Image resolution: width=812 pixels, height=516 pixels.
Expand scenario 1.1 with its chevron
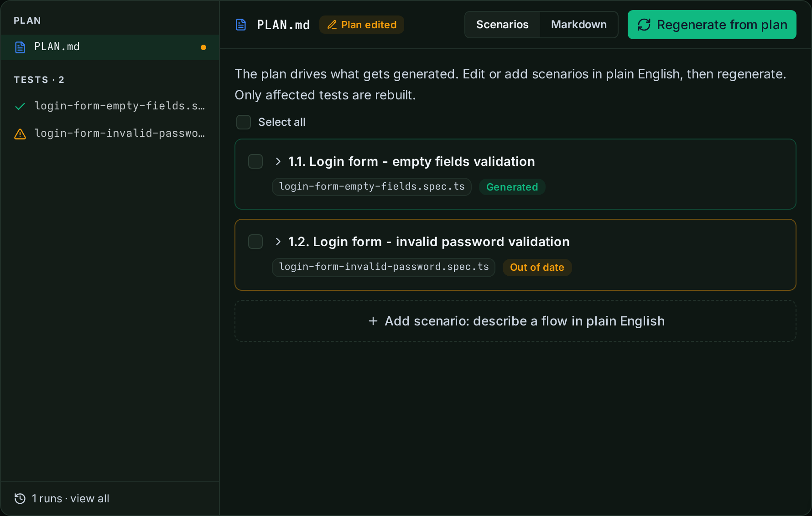point(278,161)
